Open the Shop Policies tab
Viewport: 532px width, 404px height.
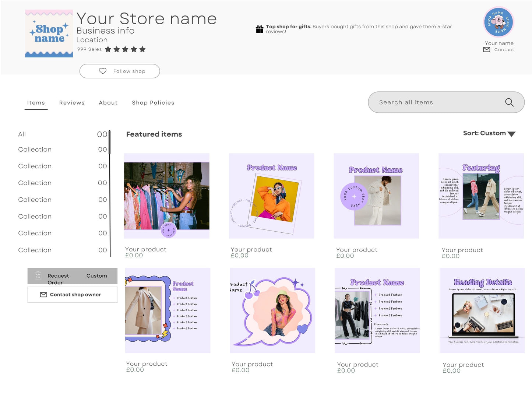point(153,102)
